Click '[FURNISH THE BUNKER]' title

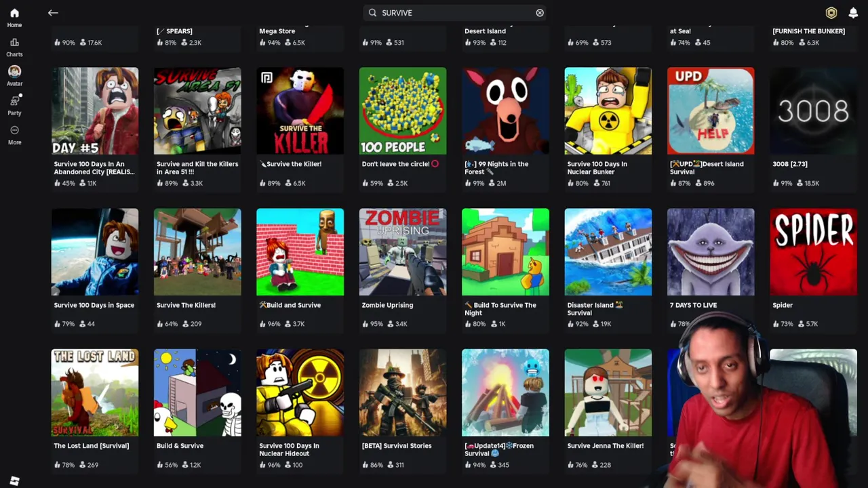point(808,31)
